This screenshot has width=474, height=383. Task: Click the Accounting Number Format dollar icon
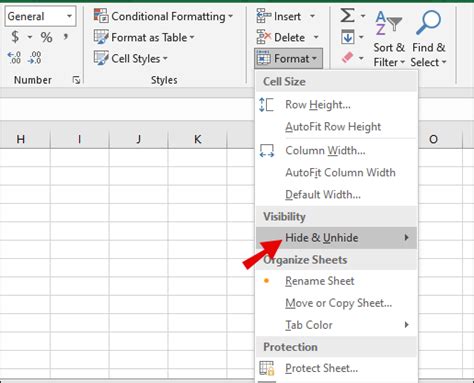[x=15, y=37]
